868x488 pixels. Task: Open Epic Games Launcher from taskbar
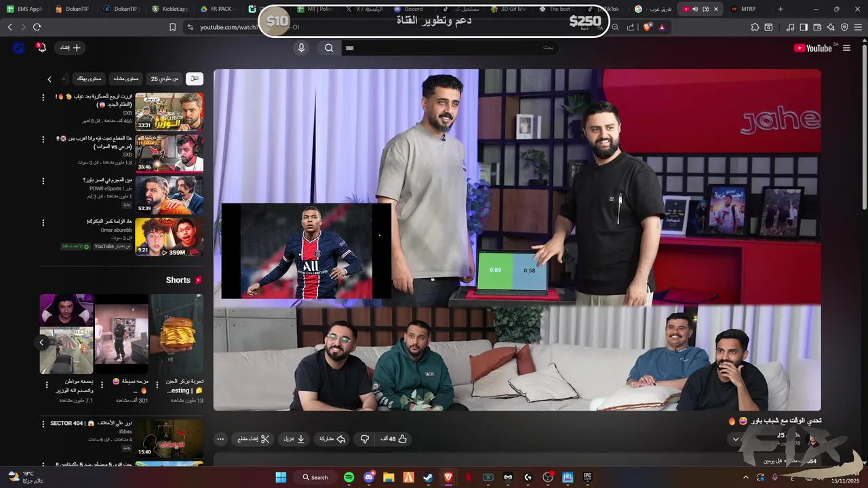[x=587, y=477]
